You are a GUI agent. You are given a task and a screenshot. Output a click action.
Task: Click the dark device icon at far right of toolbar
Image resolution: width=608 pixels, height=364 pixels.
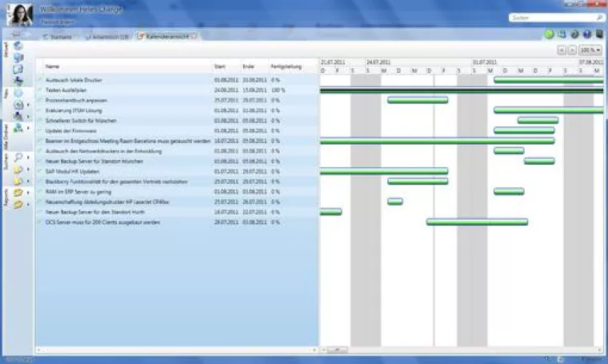pos(599,34)
